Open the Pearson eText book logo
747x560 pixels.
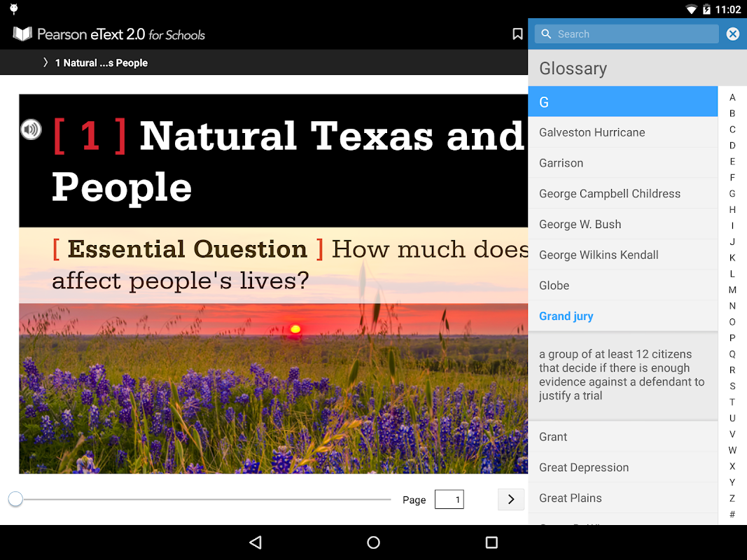(23, 34)
